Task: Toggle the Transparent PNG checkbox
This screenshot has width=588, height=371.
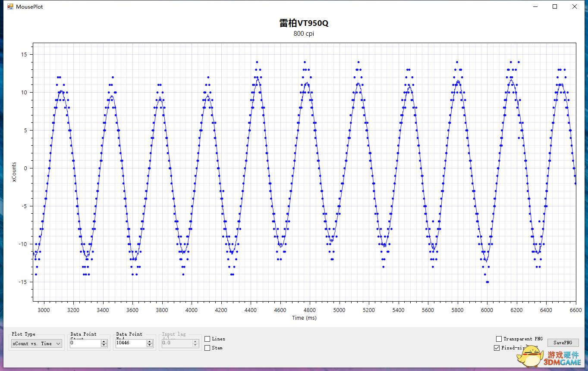Action: click(499, 339)
